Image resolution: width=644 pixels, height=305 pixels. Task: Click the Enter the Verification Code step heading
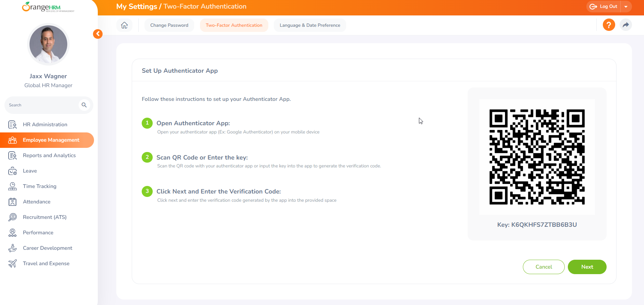(x=219, y=191)
